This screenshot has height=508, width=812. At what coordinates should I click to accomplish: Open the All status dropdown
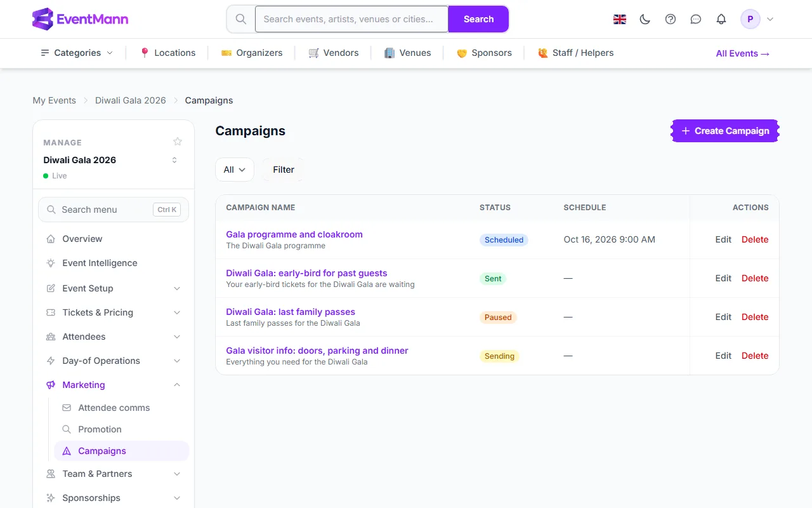[x=235, y=170]
